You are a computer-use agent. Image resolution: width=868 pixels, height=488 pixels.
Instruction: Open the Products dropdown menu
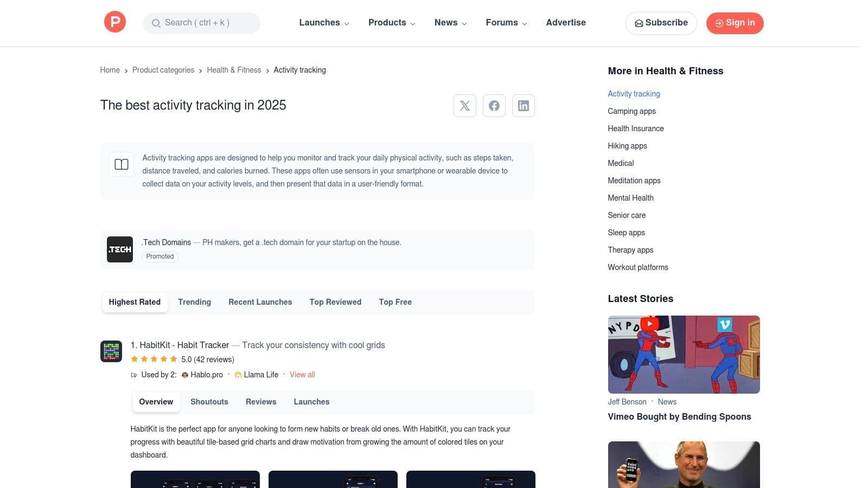click(392, 23)
